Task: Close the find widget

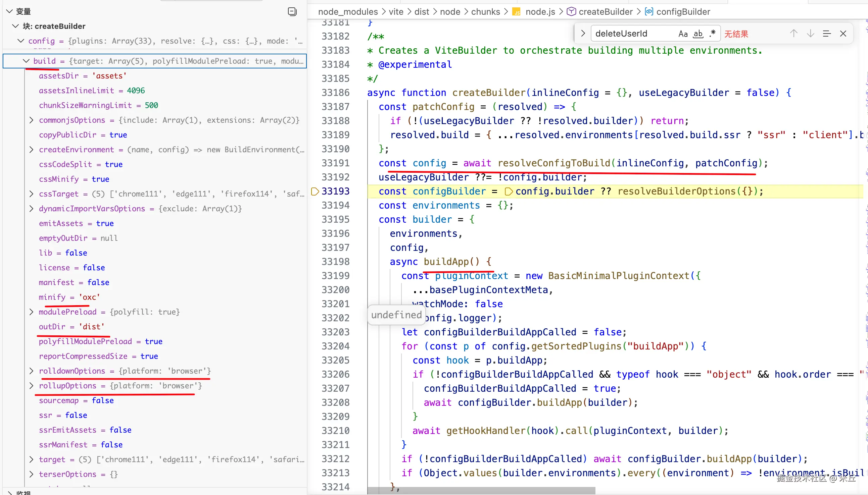Action: point(843,34)
